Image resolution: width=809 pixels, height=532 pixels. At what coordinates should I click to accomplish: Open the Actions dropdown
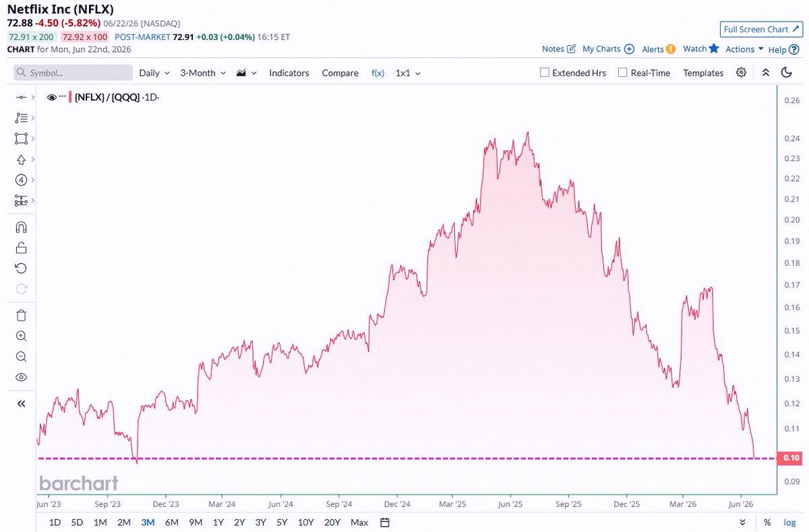[x=744, y=49]
